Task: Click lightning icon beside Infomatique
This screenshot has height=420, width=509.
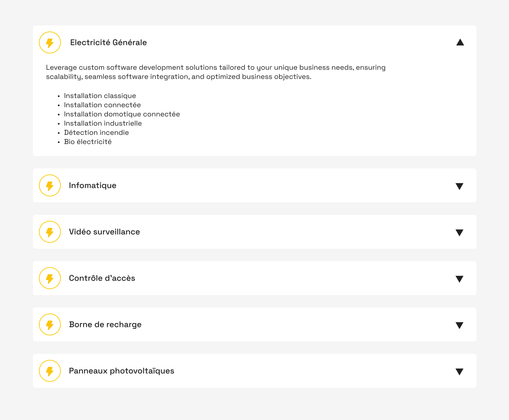Action: pyautogui.click(x=50, y=185)
